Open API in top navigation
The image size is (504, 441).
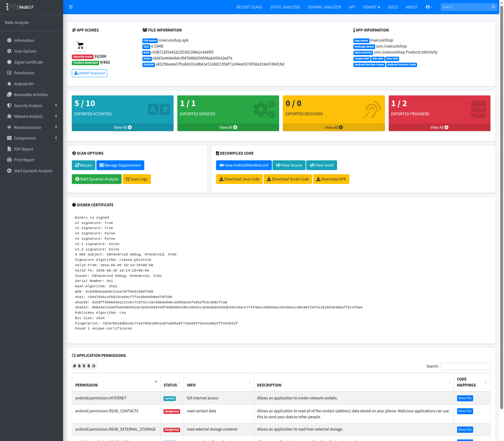pyautogui.click(x=352, y=7)
